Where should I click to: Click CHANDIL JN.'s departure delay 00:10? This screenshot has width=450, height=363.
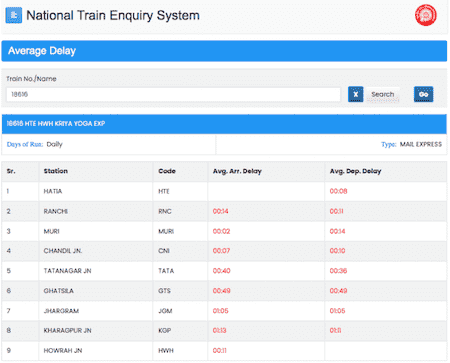[x=337, y=251]
